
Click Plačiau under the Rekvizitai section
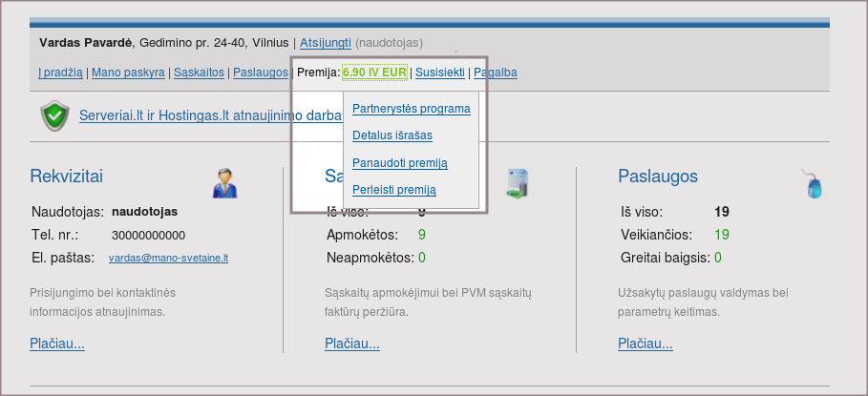point(57,344)
